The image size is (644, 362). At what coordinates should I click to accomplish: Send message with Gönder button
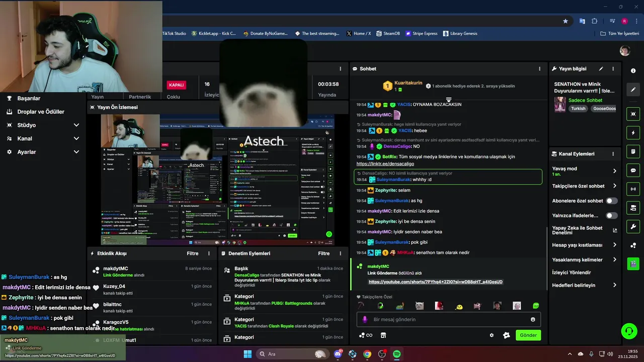pyautogui.click(x=528, y=335)
